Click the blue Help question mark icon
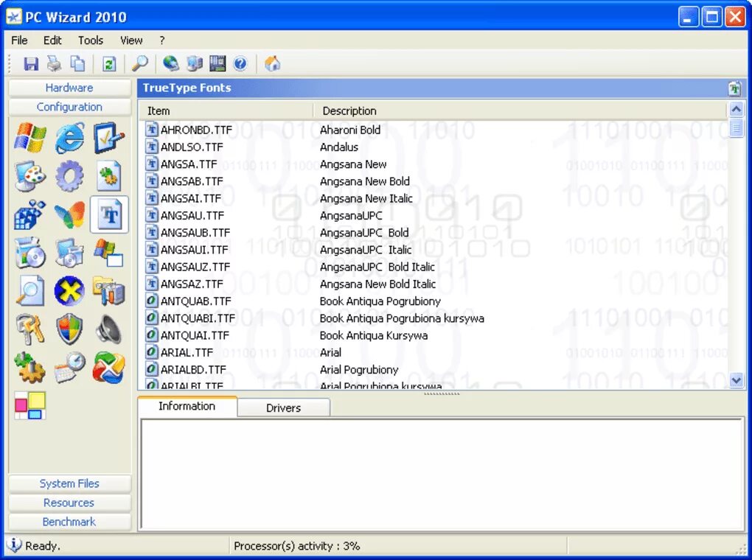The width and height of the screenshot is (752, 560). [x=240, y=64]
